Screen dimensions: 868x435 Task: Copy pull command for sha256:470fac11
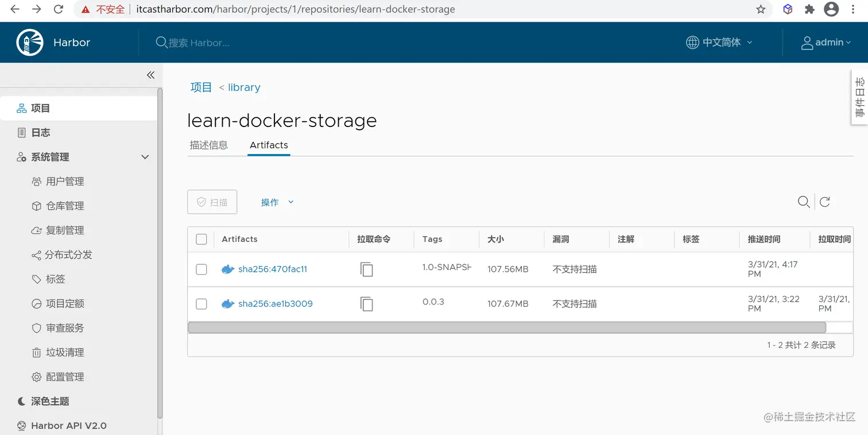(367, 268)
